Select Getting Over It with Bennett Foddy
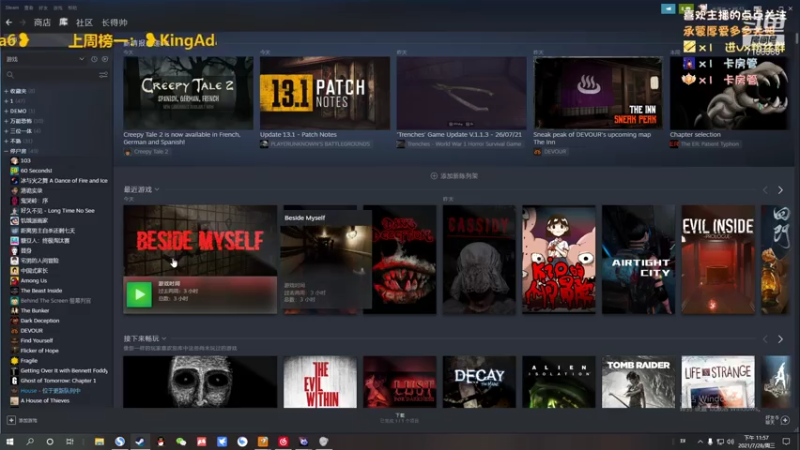The height and width of the screenshot is (450, 800). 64,371
